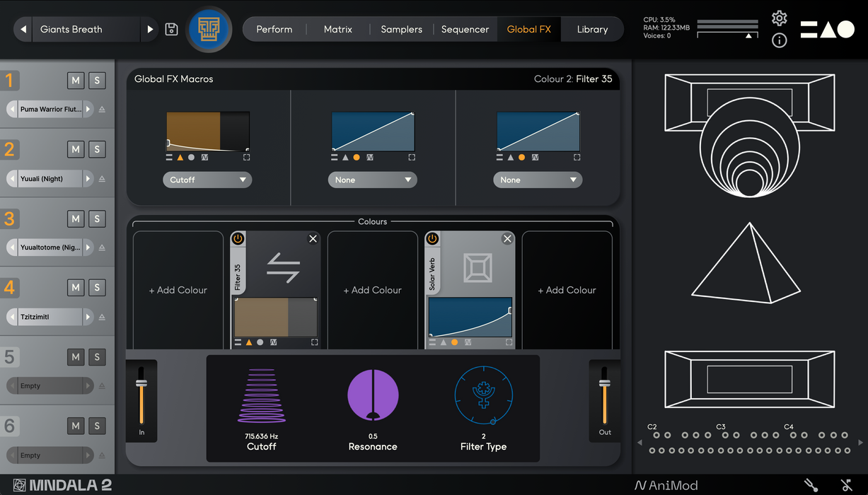The width and height of the screenshot is (868, 495).
Task: Open the Library tab
Action: [592, 29]
